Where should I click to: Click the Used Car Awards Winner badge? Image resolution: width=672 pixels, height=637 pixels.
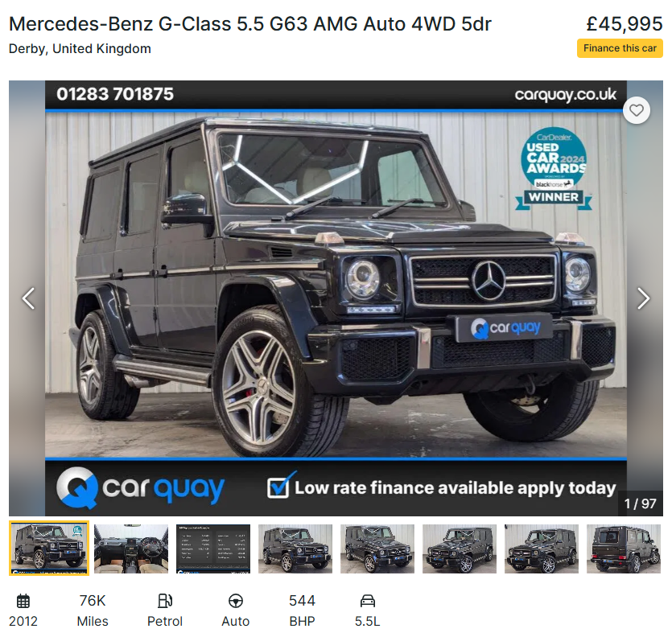[554, 169]
